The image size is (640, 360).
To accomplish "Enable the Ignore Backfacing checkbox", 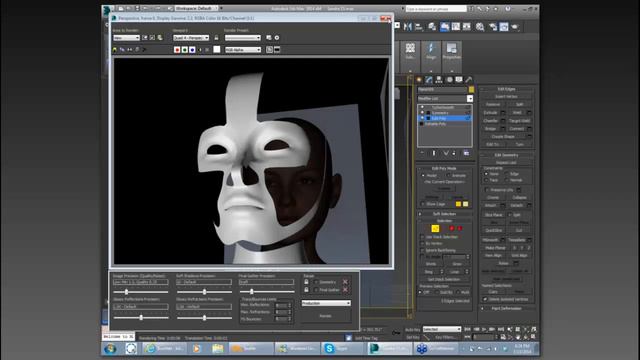I will [x=422, y=250].
